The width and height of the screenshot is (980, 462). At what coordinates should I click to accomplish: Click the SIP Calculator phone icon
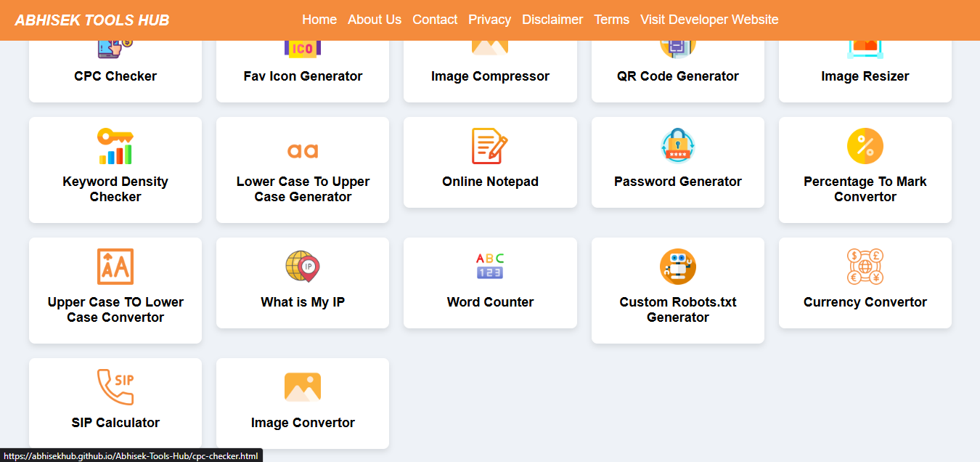[x=115, y=387]
